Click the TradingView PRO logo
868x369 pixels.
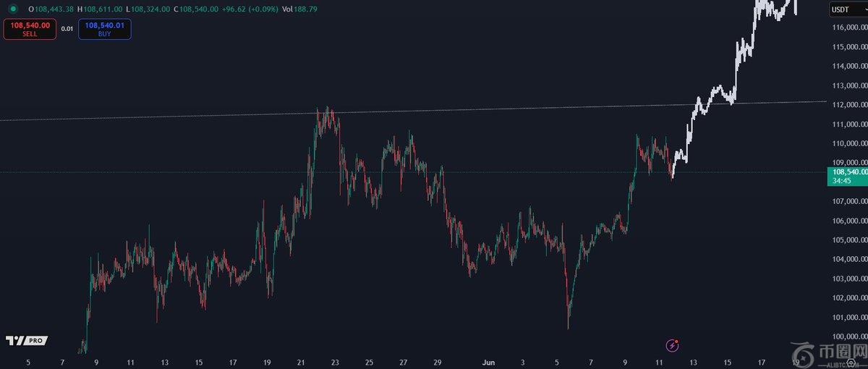pyautogui.click(x=27, y=340)
